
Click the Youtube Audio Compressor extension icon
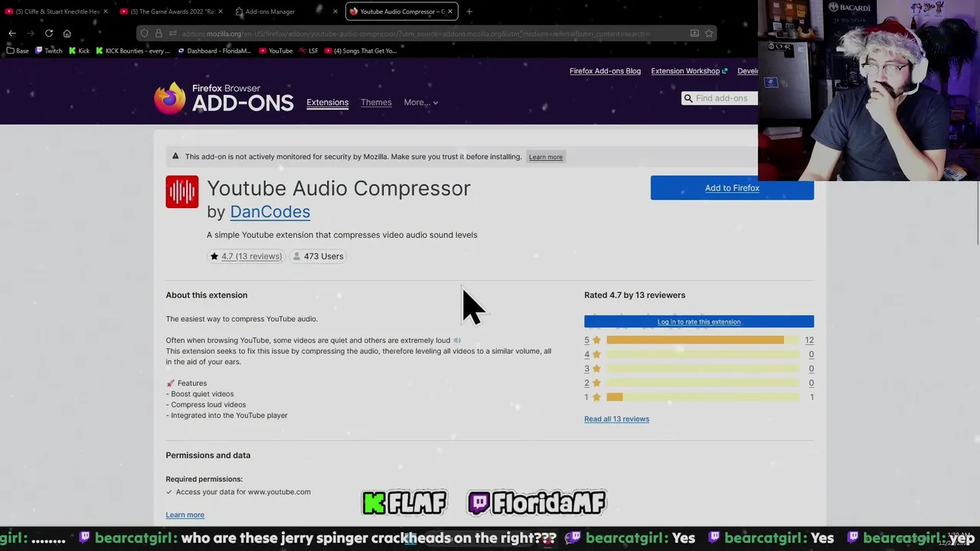click(x=182, y=192)
